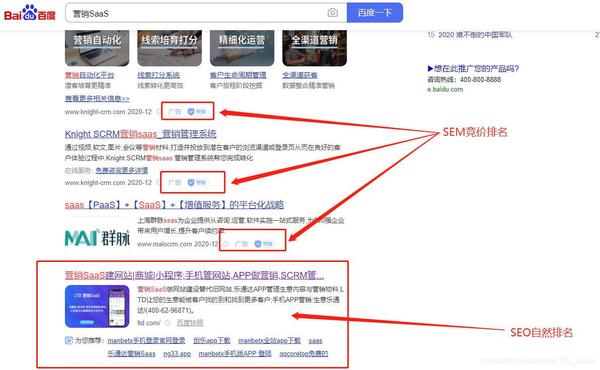Click ltd.com/ URL text
600x370 pixels.
coord(149,323)
